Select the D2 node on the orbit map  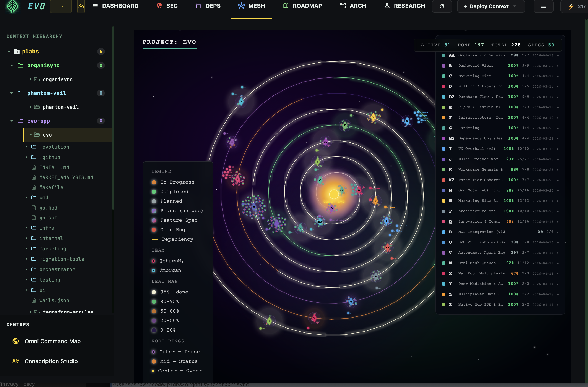[320, 222]
